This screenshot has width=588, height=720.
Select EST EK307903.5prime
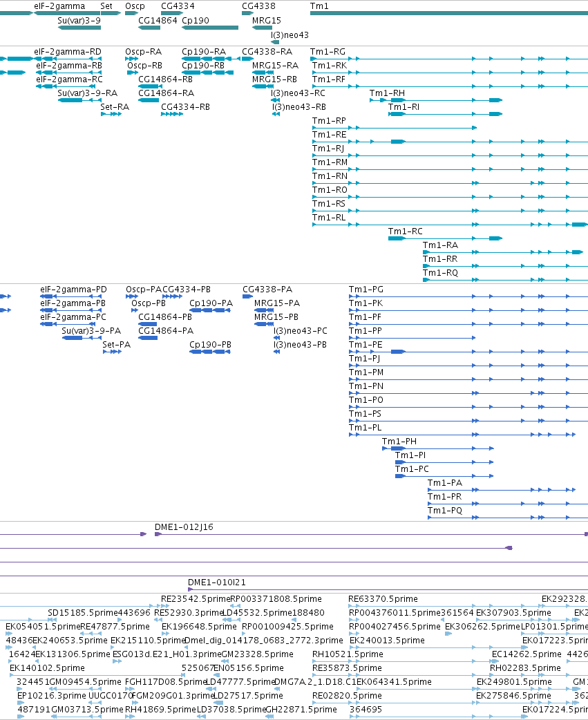coord(513,612)
